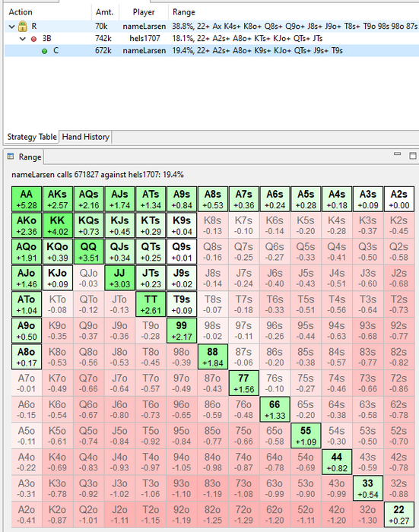
Task: Click the 55 +1.09 cell
Action: point(306,435)
